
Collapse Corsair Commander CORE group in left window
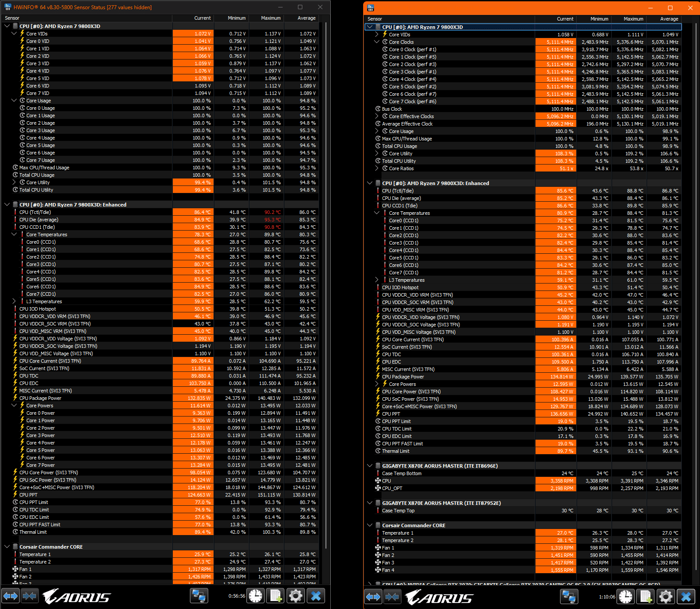7,547
